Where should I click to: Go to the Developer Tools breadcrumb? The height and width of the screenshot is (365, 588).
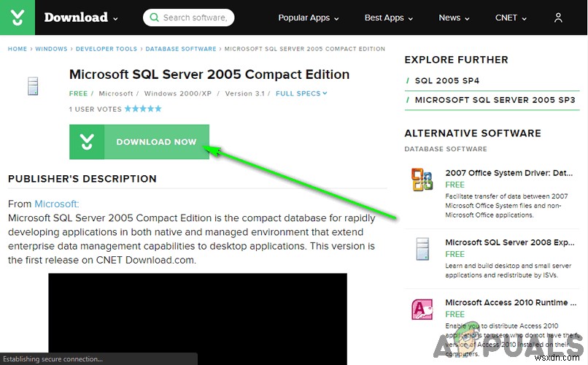point(105,49)
